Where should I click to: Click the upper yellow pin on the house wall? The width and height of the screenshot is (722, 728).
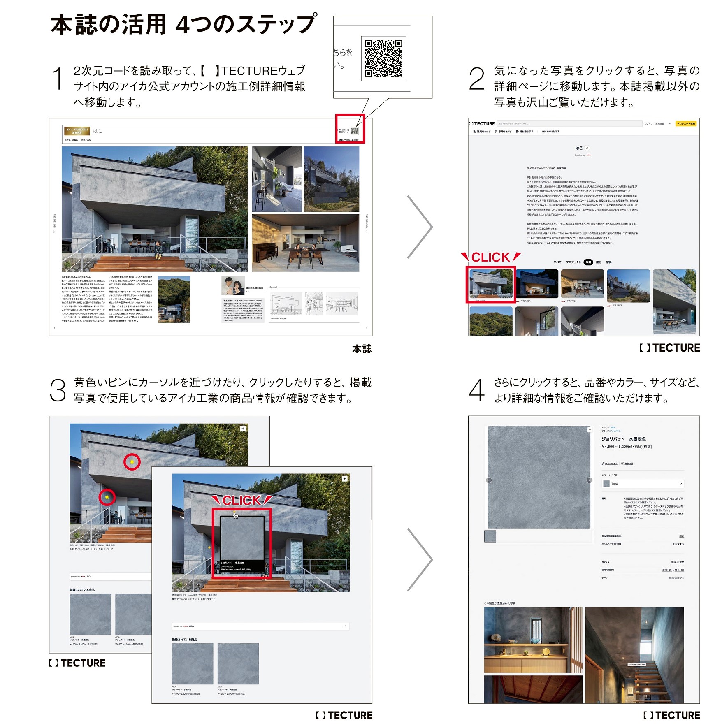coord(132,462)
